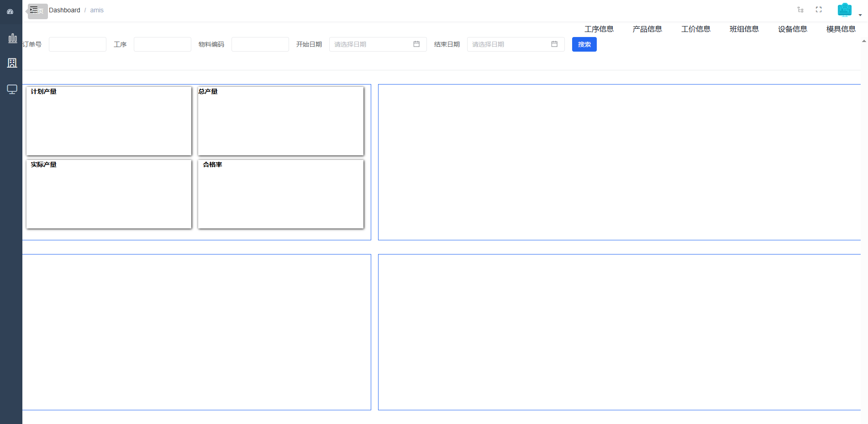Focus the 工序 input field
868x424 pixels.
[163, 44]
